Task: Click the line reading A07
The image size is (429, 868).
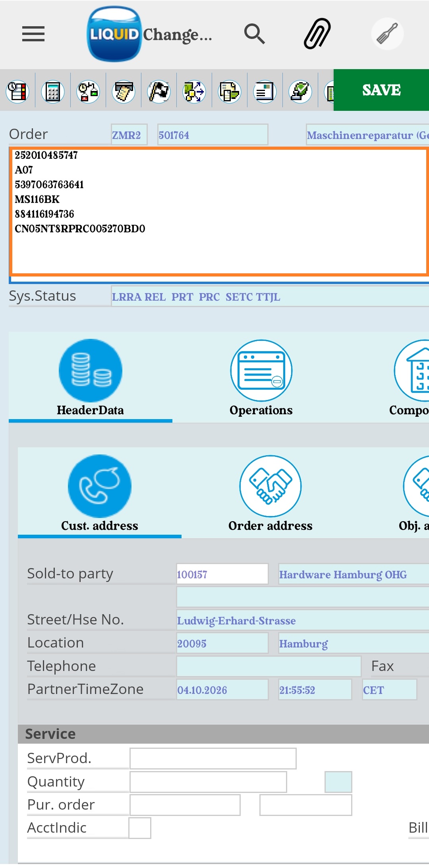Action: click(x=24, y=170)
